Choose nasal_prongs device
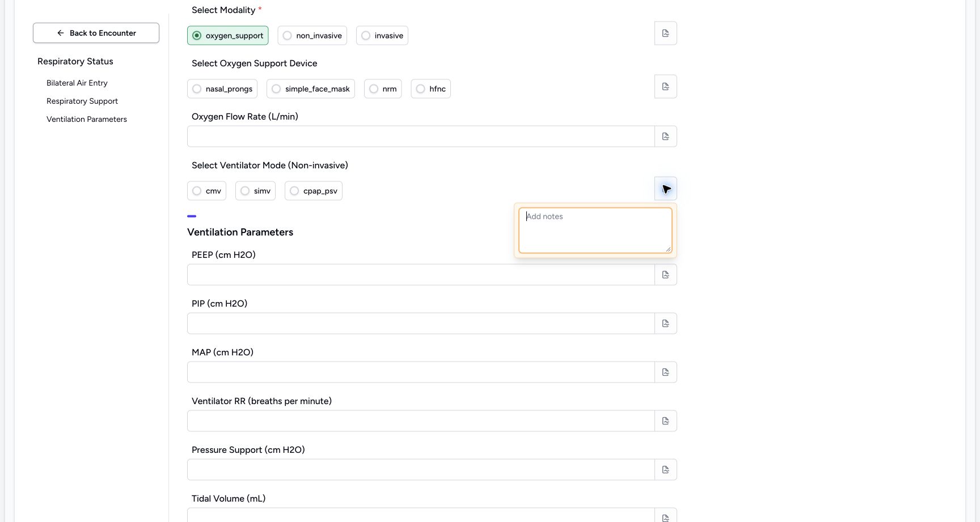980x522 pixels. pos(222,89)
